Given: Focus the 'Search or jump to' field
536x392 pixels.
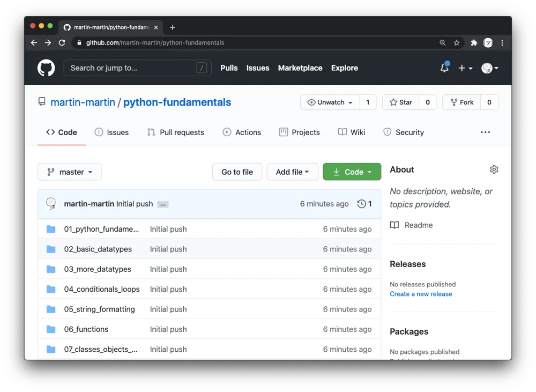Looking at the screenshot, I should (137, 68).
